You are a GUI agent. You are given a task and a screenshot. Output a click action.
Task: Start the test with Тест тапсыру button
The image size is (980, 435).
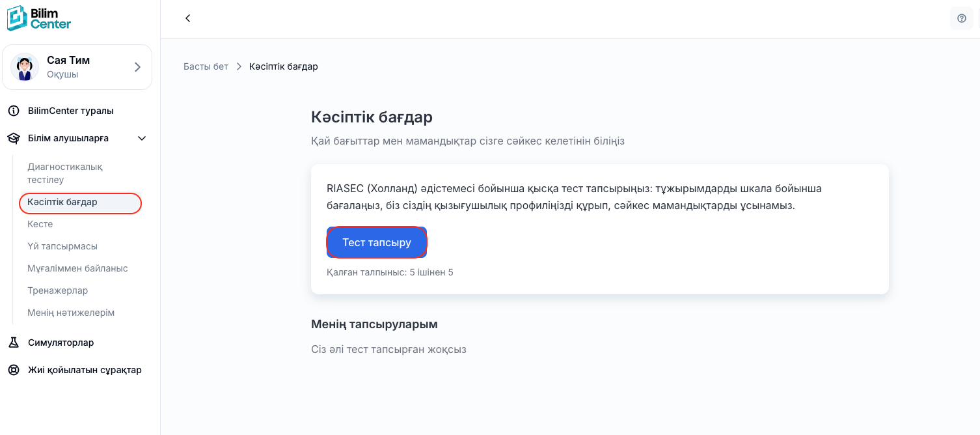click(x=377, y=242)
